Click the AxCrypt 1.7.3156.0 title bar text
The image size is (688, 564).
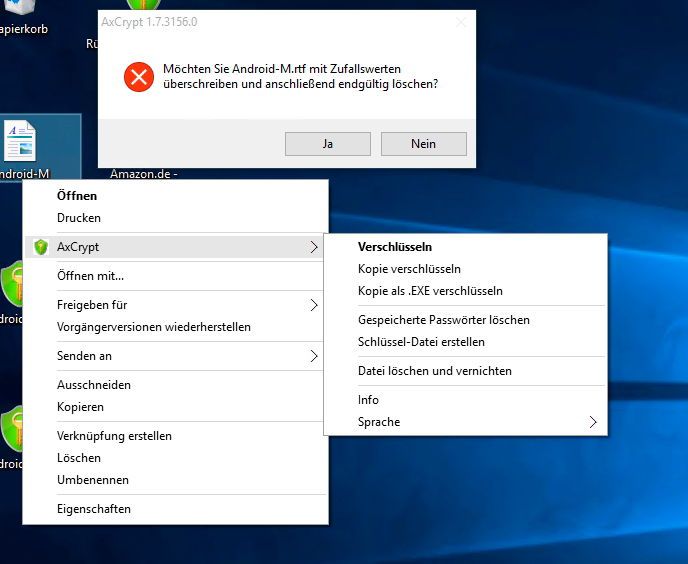149,22
